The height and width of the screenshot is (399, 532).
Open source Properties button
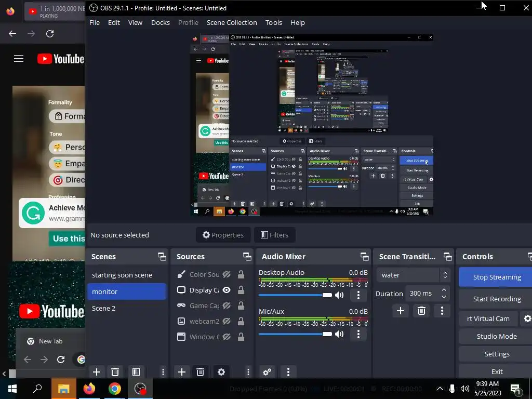click(223, 235)
